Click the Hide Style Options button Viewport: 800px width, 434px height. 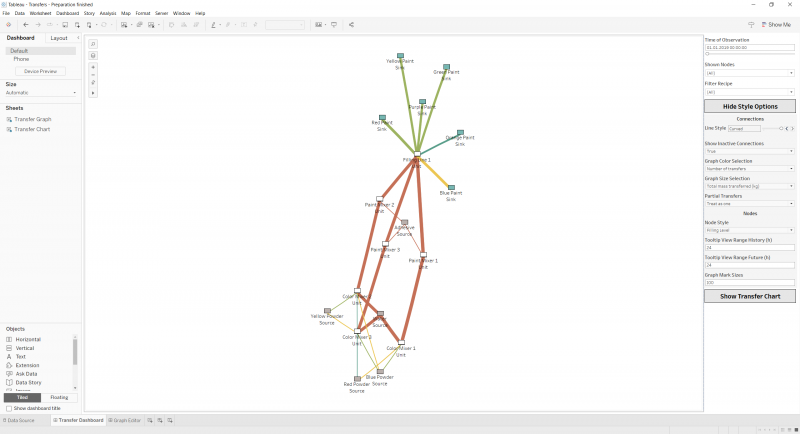pos(749,106)
